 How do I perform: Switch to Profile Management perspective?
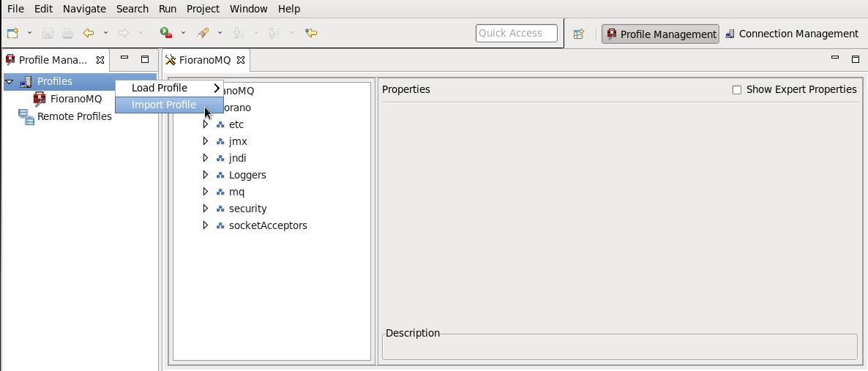[x=660, y=34]
